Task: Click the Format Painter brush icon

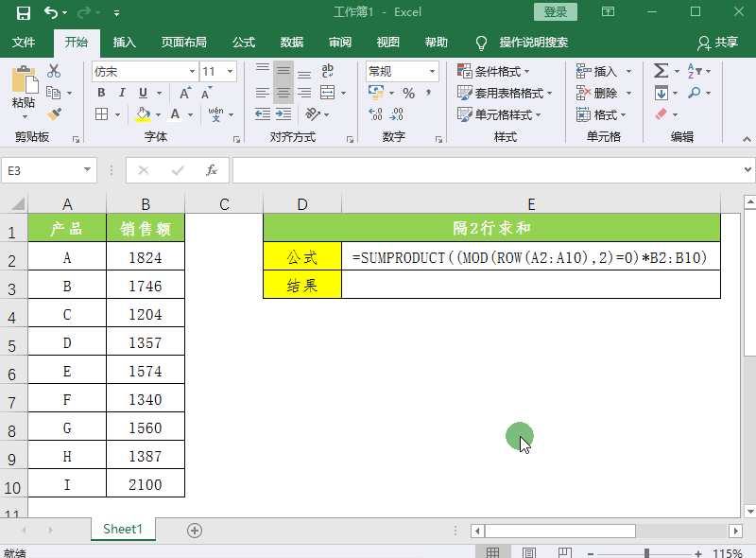Action: (x=54, y=113)
